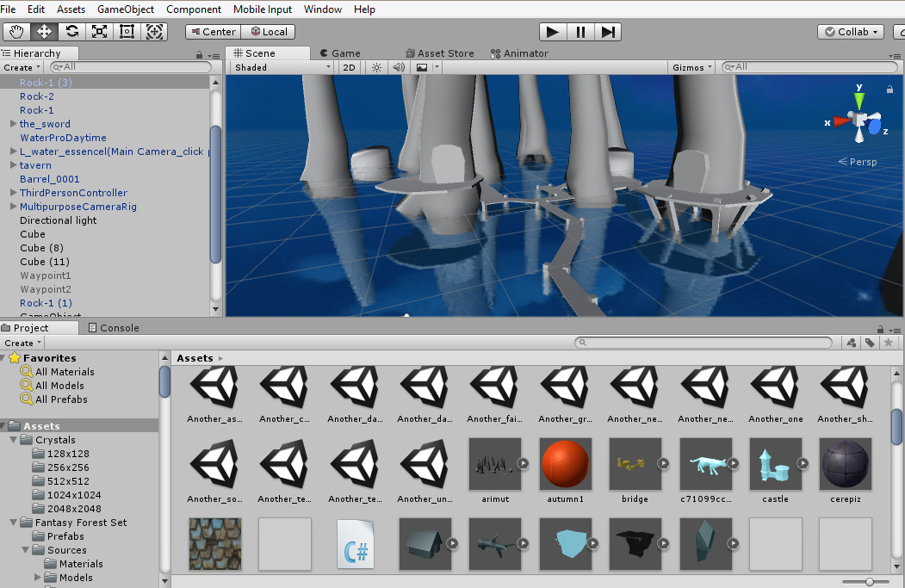Toggle pivot mode Center button

(x=213, y=32)
